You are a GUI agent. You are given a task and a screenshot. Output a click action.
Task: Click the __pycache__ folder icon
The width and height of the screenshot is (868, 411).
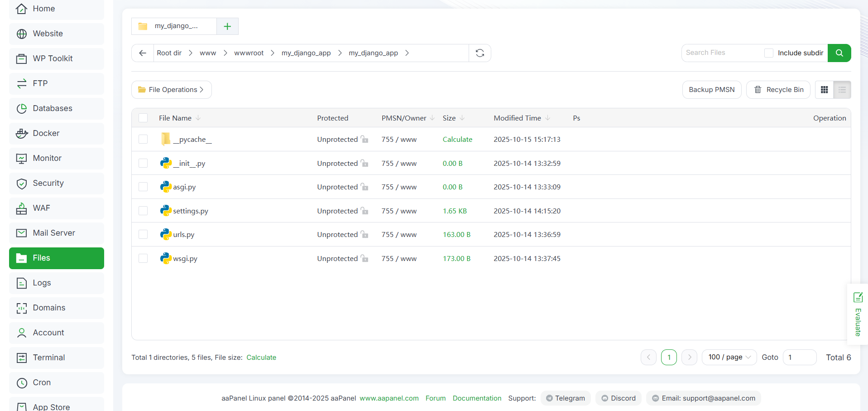coord(166,139)
